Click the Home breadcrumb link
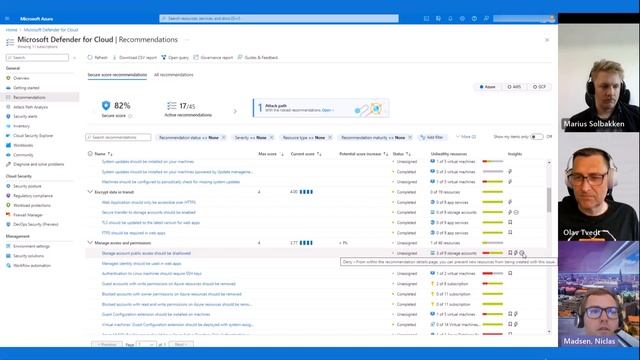Image resolution: width=640 pixels, height=360 pixels. tap(11, 30)
